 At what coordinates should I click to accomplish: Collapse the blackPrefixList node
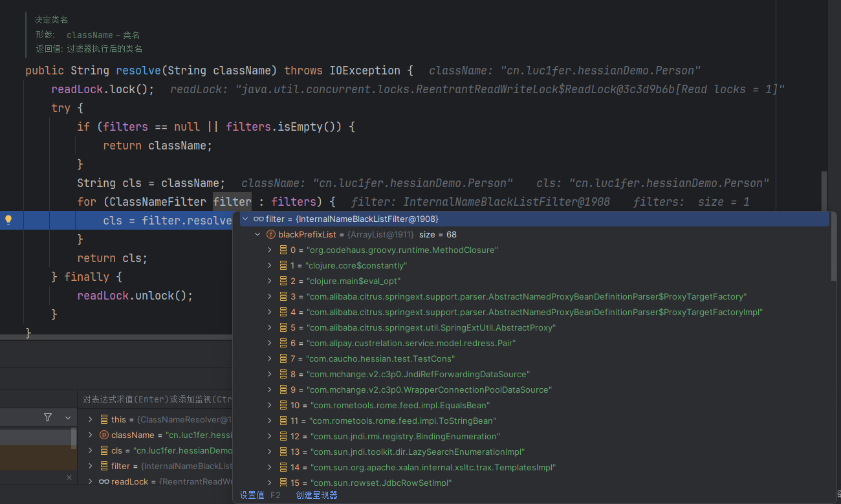(257, 234)
